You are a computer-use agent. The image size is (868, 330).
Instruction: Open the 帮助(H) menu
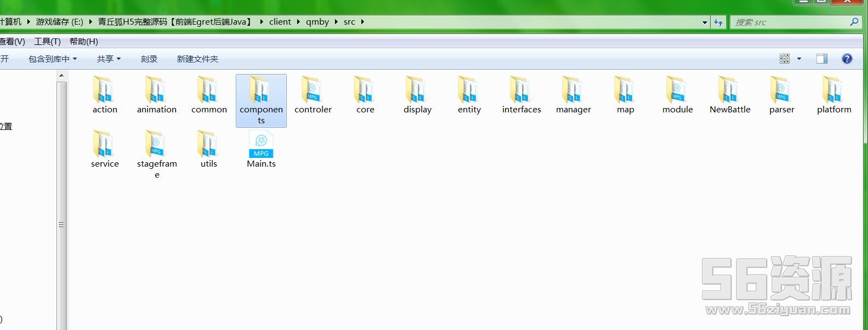click(x=83, y=42)
